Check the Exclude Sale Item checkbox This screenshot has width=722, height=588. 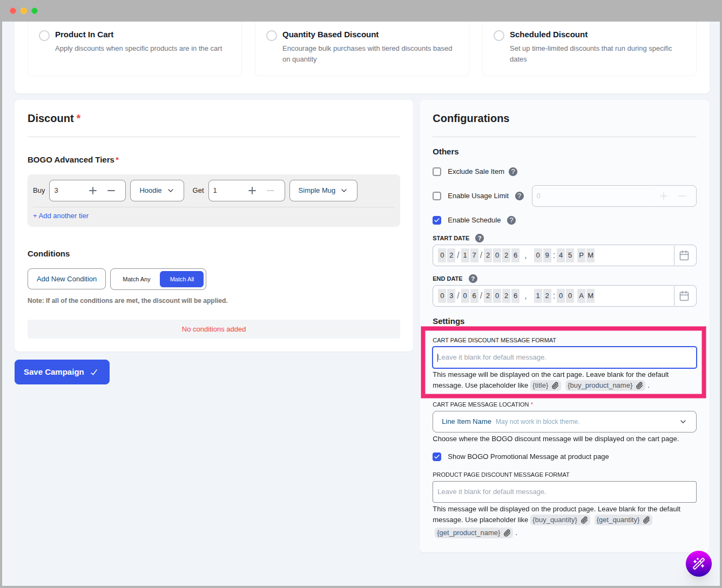[x=437, y=172]
